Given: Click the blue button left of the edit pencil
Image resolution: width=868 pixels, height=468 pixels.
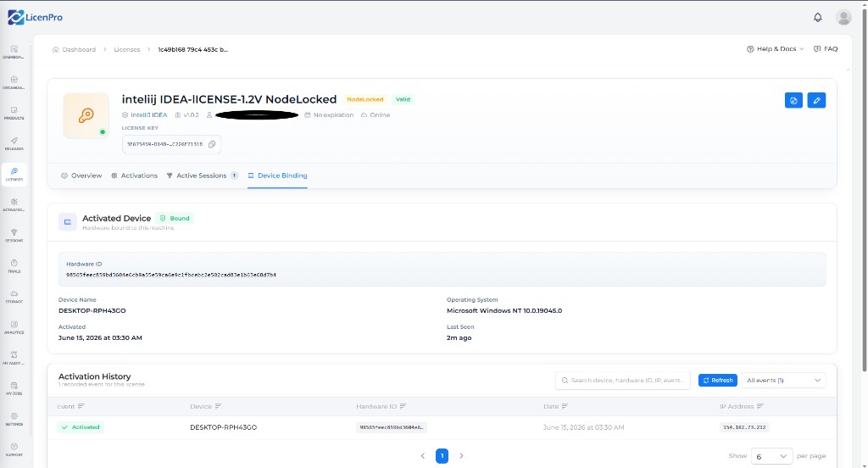Looking at the screenshot, I should click(x=793, y=100).
